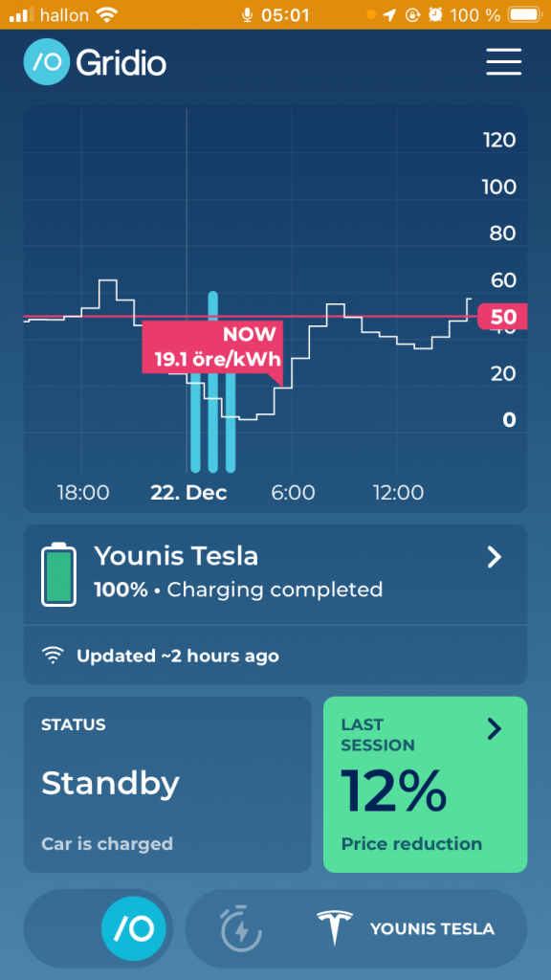Tap the Wi-Fi updated status icon

(54, 656)
